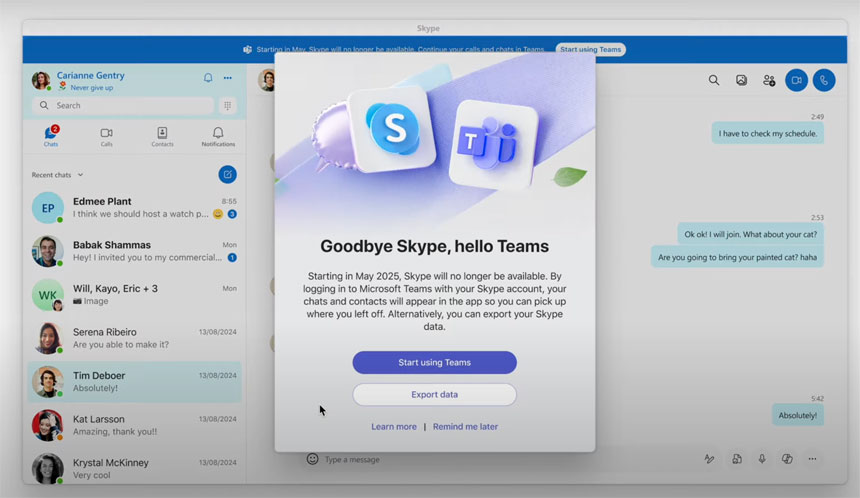Choose Remind me later link
The height and width of the screenshot is (498, 860).
click(465, 427)
